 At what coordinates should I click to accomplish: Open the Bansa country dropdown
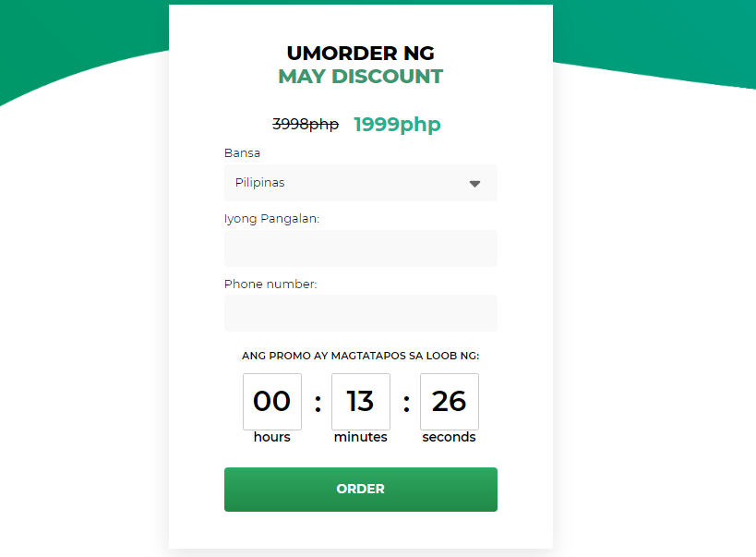(361, 183)
